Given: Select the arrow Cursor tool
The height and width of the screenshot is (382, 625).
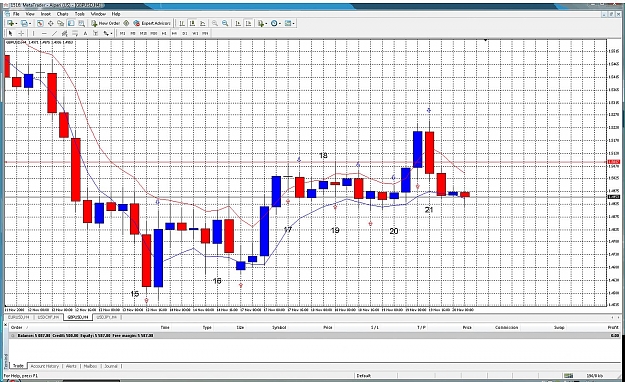Looking at the screenshot, I should [x=11, y=33].
